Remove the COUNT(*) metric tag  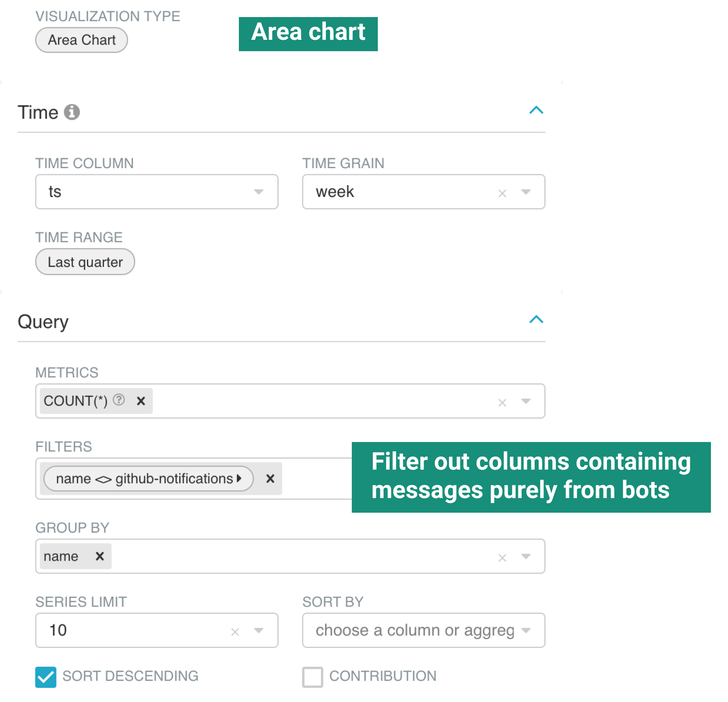(141, 401)
